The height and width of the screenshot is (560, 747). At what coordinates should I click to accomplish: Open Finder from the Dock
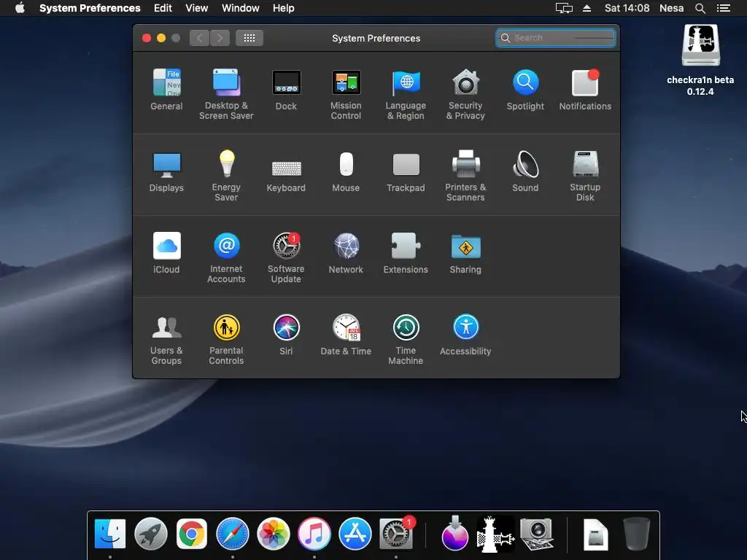pos(110,534)
